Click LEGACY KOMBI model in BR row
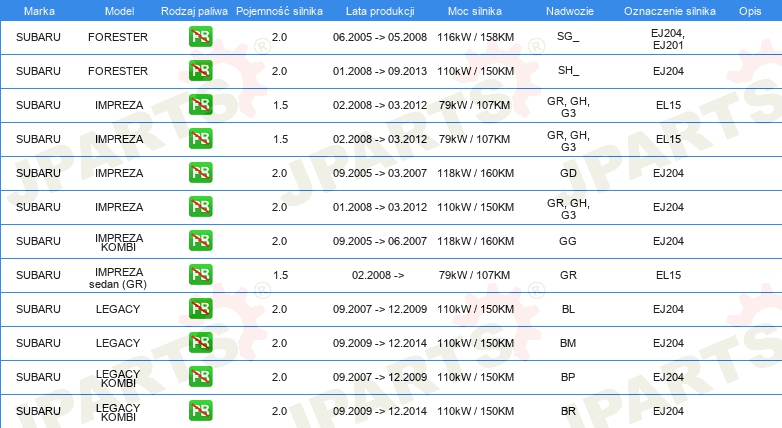 (x=118, y=412)
